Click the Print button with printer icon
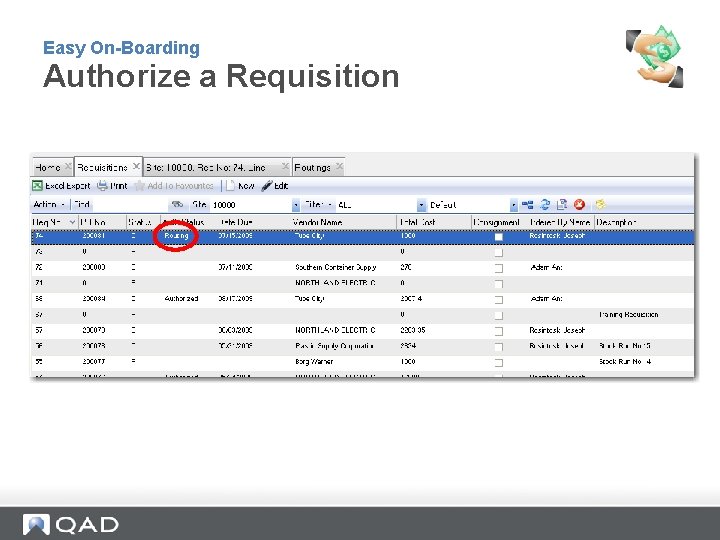The image size is (720, 540). pos(112,186)
